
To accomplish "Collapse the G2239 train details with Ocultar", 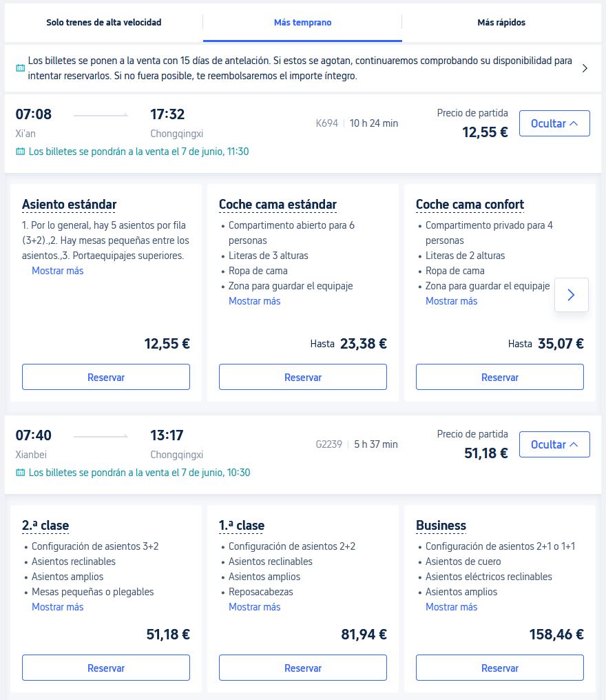I will [554, 444].
